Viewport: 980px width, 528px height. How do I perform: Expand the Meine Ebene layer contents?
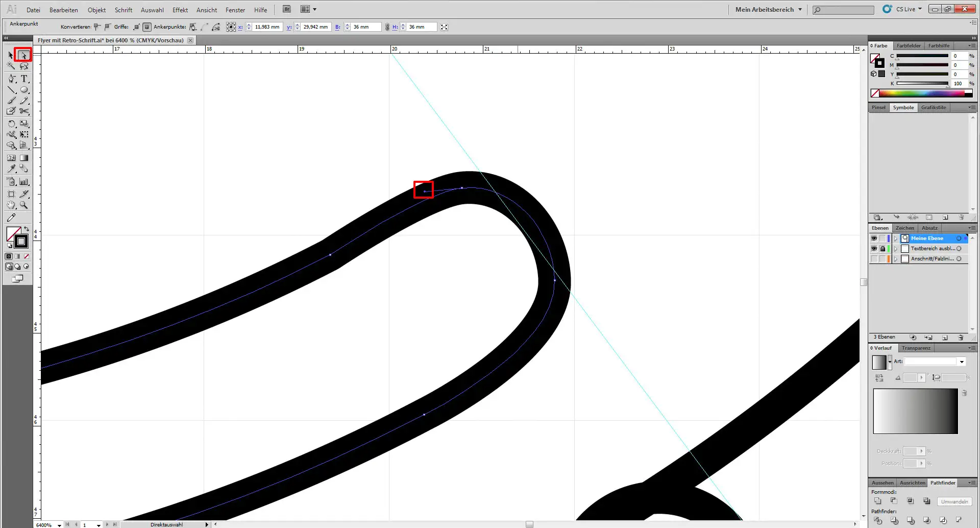pos(896,238)
